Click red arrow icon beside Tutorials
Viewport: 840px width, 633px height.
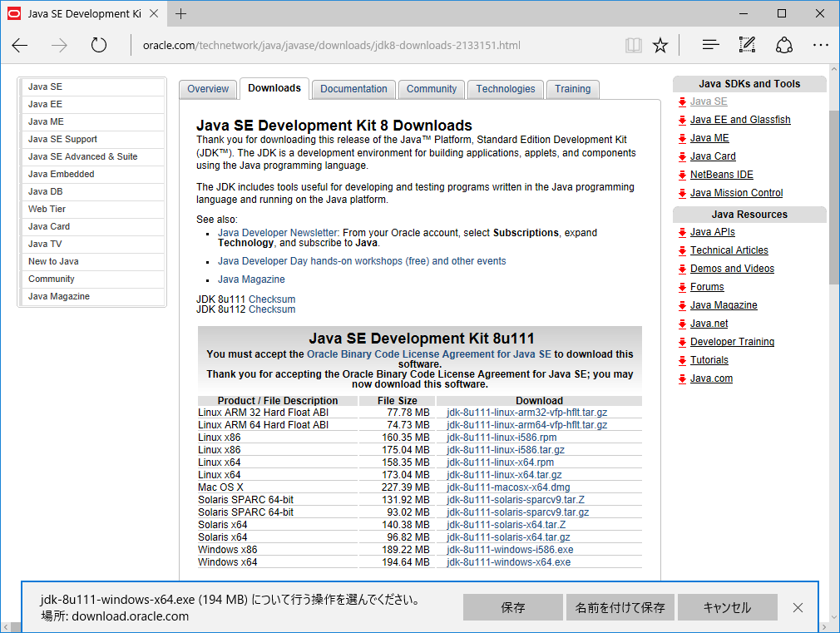[x=682, y=360]
